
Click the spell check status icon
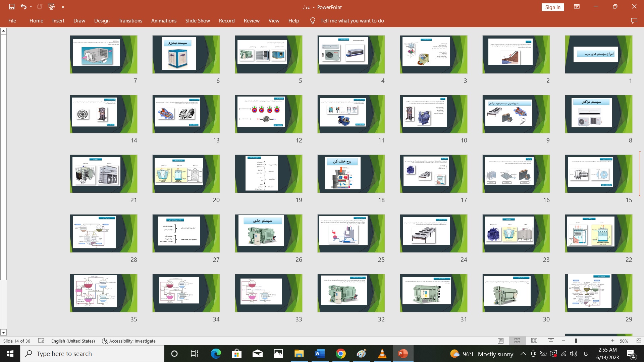[41, 341]
